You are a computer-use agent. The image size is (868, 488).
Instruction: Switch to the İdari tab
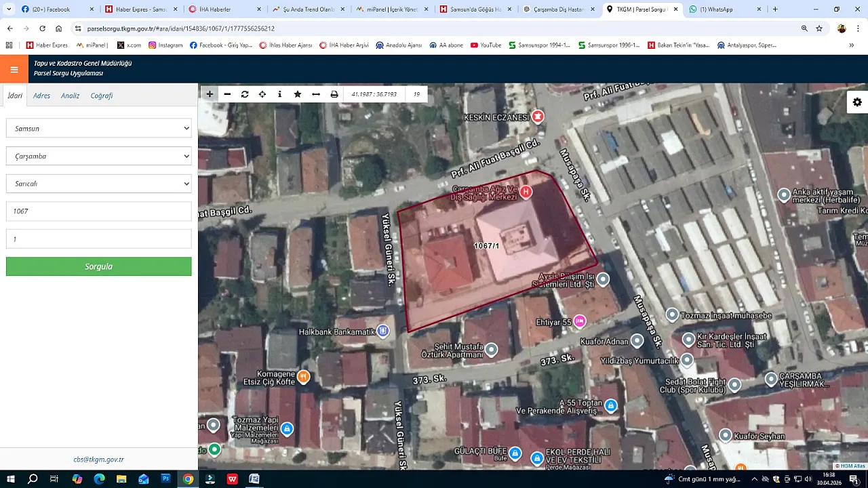(x=15, y=96)
